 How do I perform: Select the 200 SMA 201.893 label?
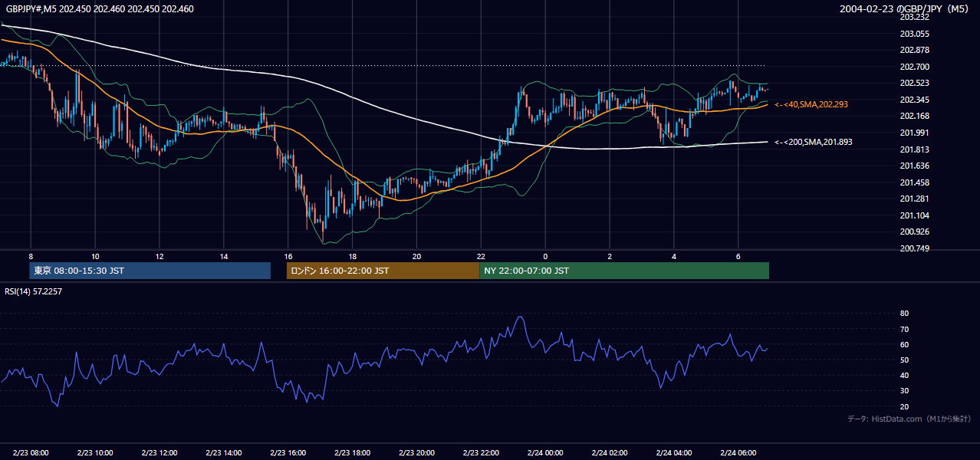pos(814,142)
